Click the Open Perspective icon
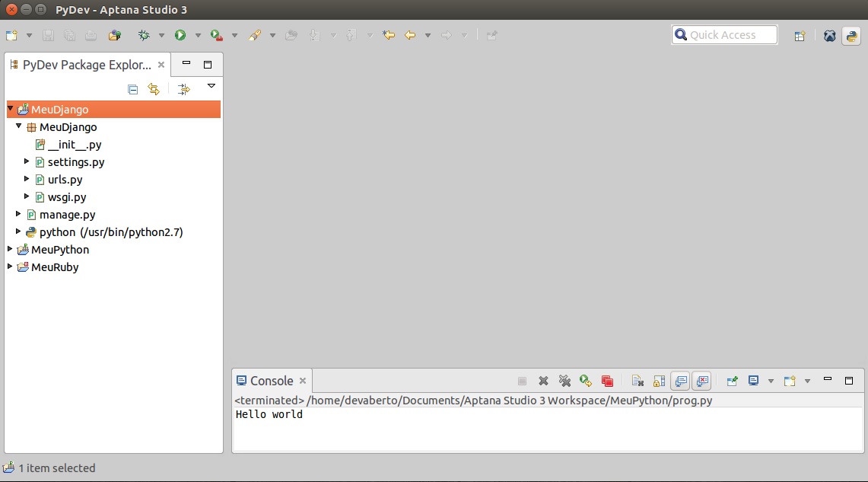 [800, 36]
